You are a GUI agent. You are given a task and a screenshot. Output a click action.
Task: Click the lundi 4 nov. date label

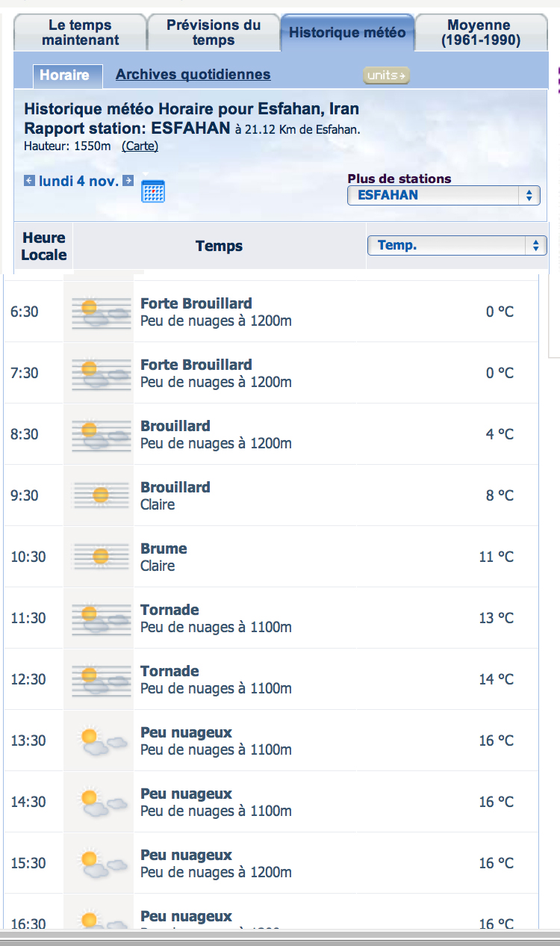[x=79, y=181]
